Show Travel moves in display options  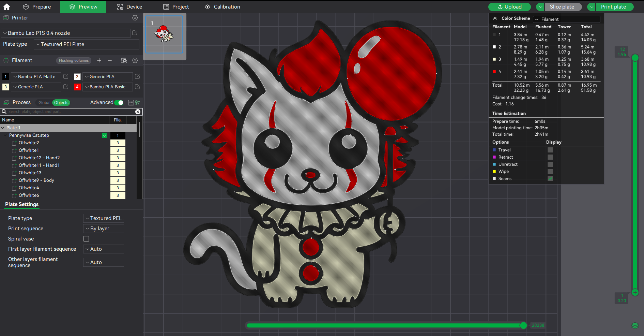pos(550,150)
